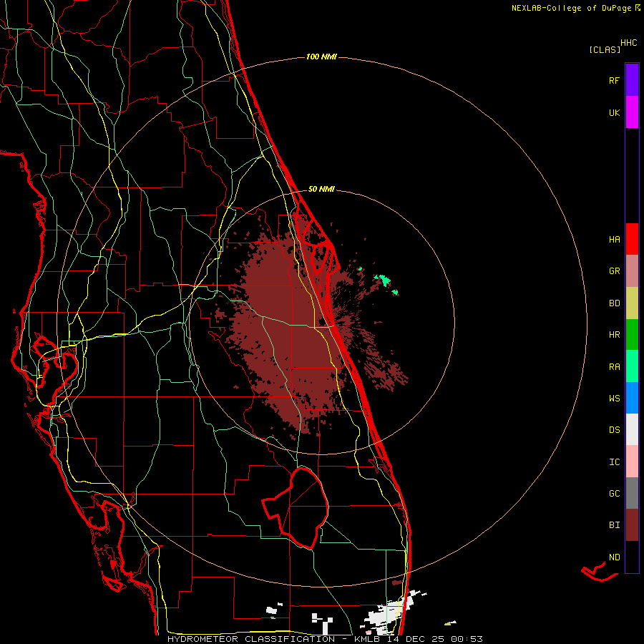This screenshot has height=644, width=644.
Task: Select the BD yellow legend swatch
Action: point(632,303)
